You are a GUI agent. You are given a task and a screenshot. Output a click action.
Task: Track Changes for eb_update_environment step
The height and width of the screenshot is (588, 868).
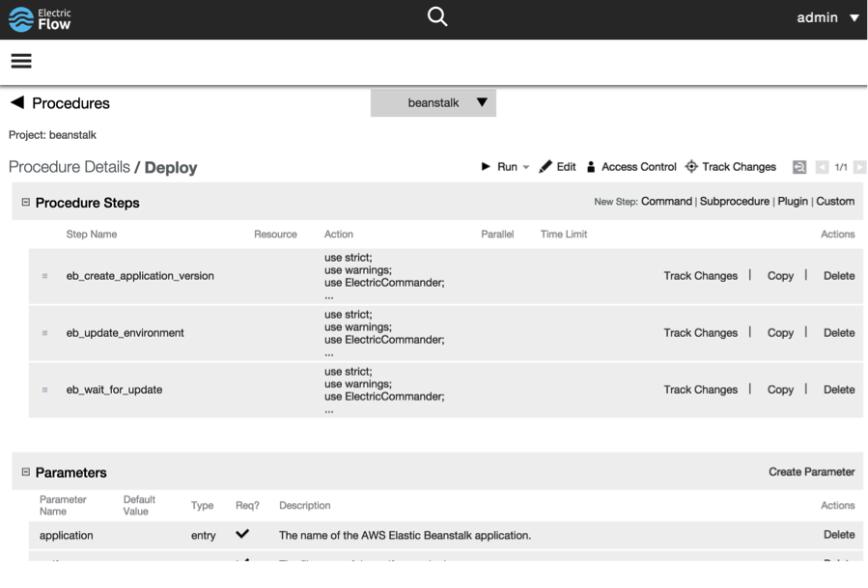[700, 333]
